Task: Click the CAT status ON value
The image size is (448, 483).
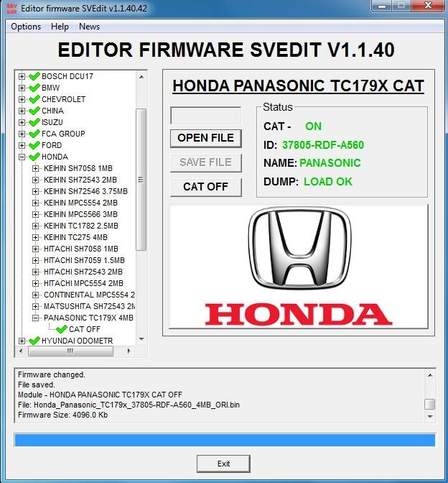Action: click(x=313, y=126)
